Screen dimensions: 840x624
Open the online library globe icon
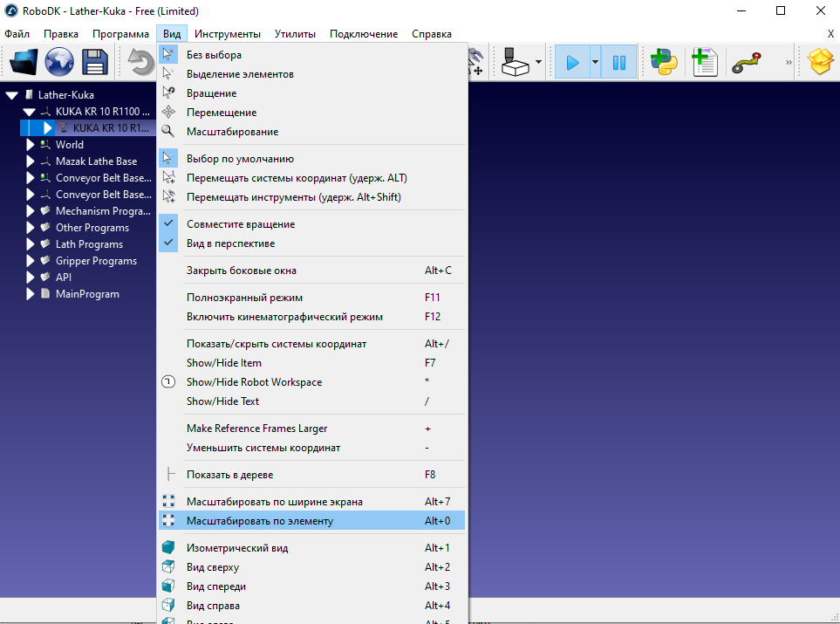[x=59, y=62]
